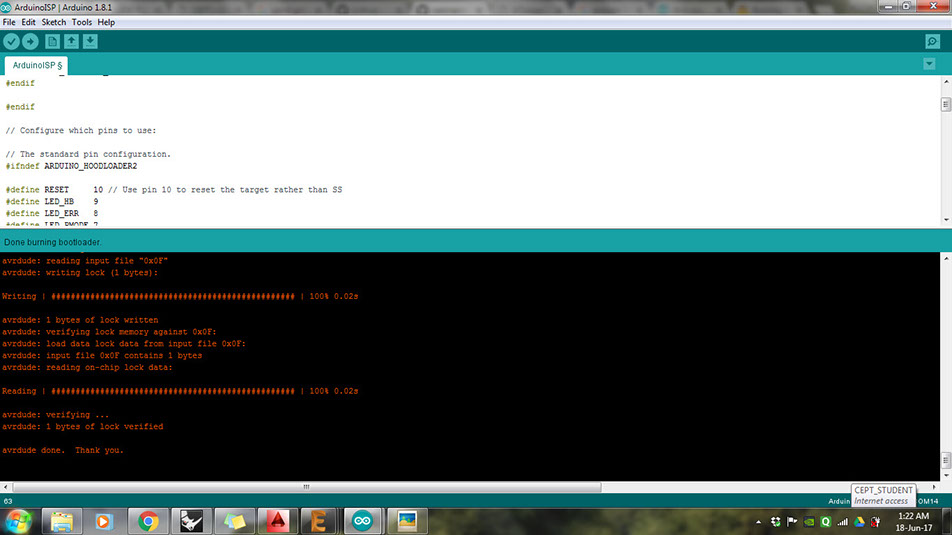Open the Edit menu
This screenshot has width=952, height=535.
(29, 22)
